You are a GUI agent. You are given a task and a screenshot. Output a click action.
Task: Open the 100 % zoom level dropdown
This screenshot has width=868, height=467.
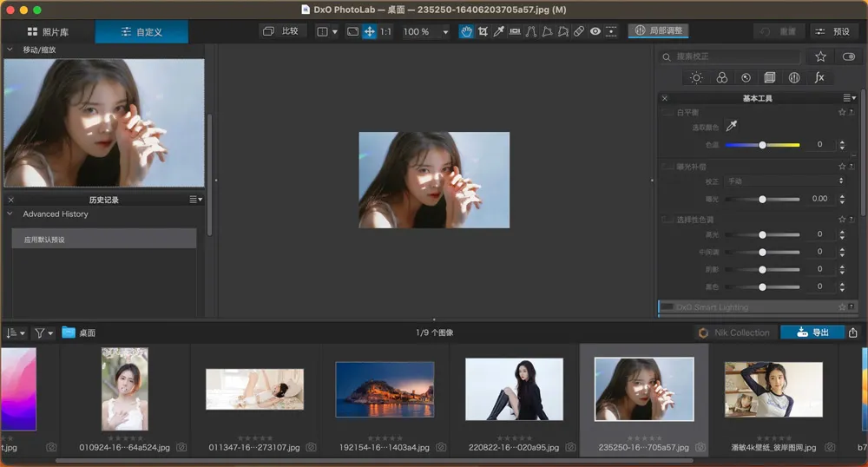[x=426, y=31]
